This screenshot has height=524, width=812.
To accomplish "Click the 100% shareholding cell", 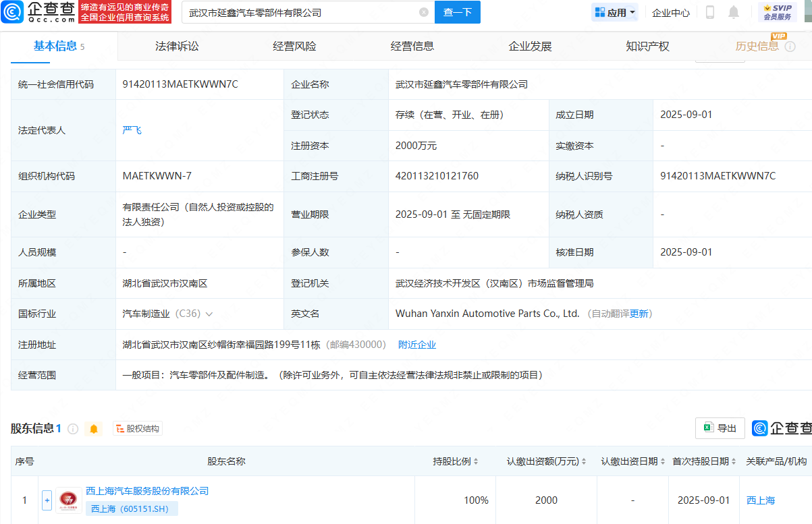I will (476, 500).
